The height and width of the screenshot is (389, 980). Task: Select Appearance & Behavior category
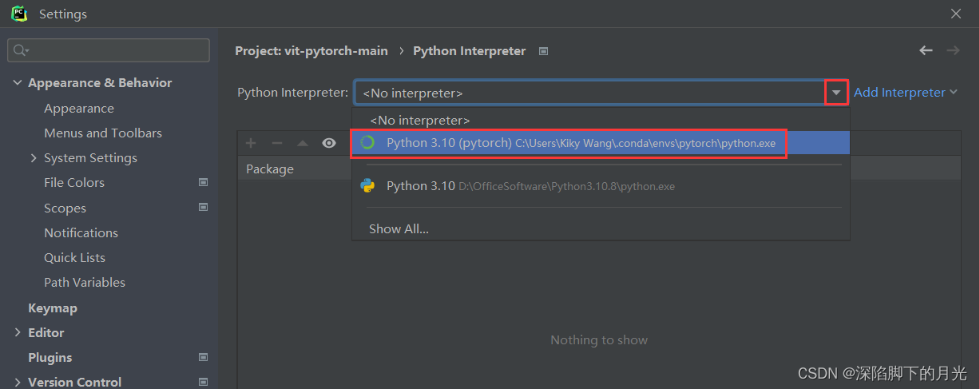tap(100, 83)
